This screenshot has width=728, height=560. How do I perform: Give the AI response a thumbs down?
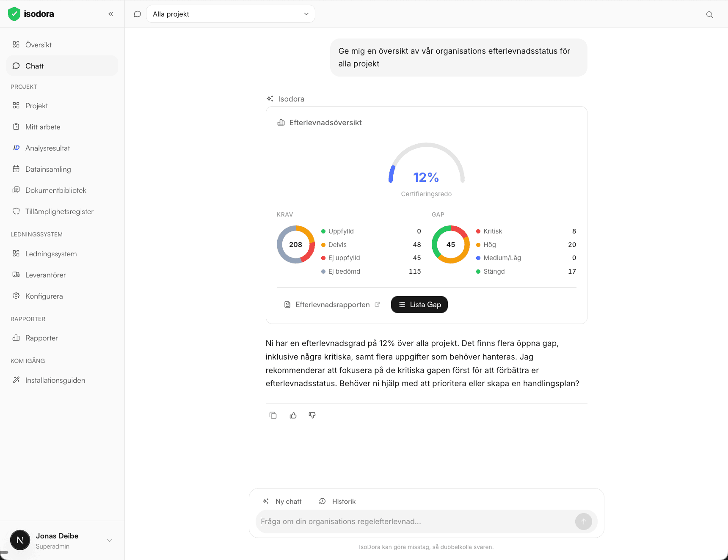312,415
